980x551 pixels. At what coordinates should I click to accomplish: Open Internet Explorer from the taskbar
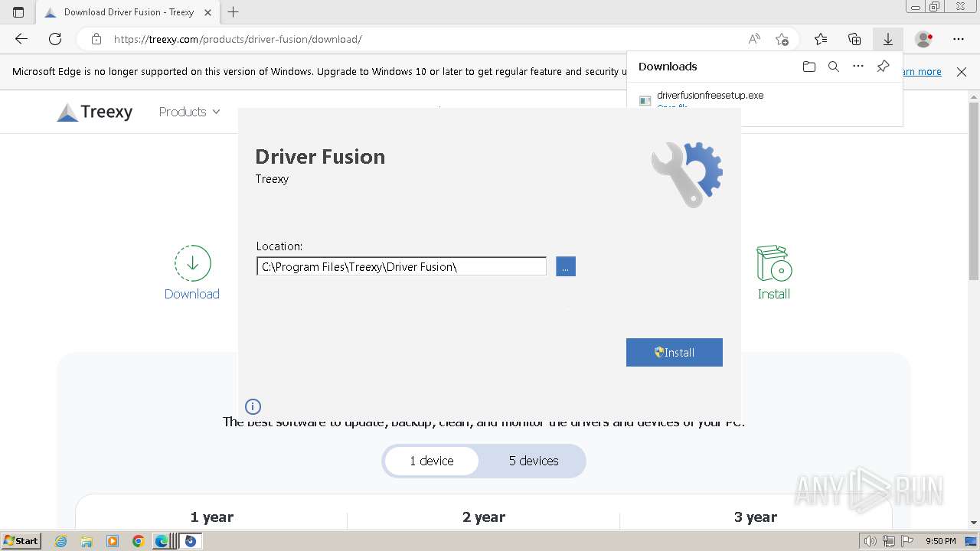61,541
